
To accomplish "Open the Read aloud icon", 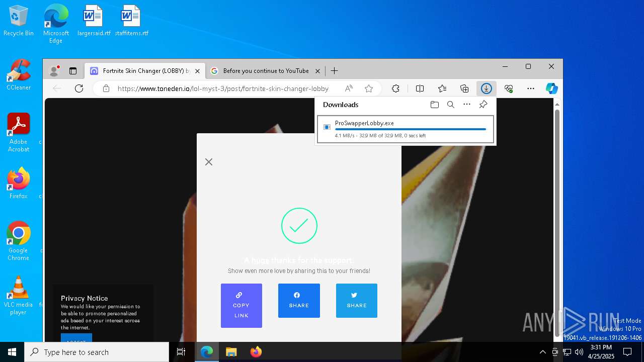I will (349, 88).
